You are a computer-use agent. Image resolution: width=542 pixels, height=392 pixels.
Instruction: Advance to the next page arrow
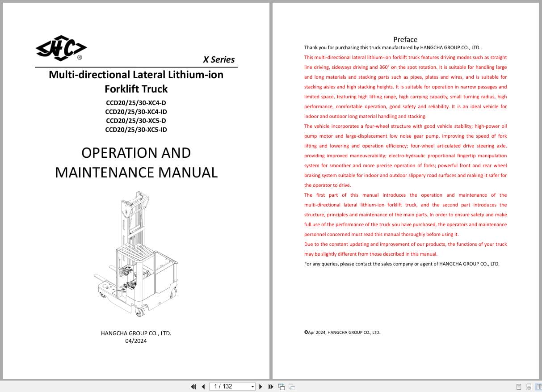tap(261, 386)
